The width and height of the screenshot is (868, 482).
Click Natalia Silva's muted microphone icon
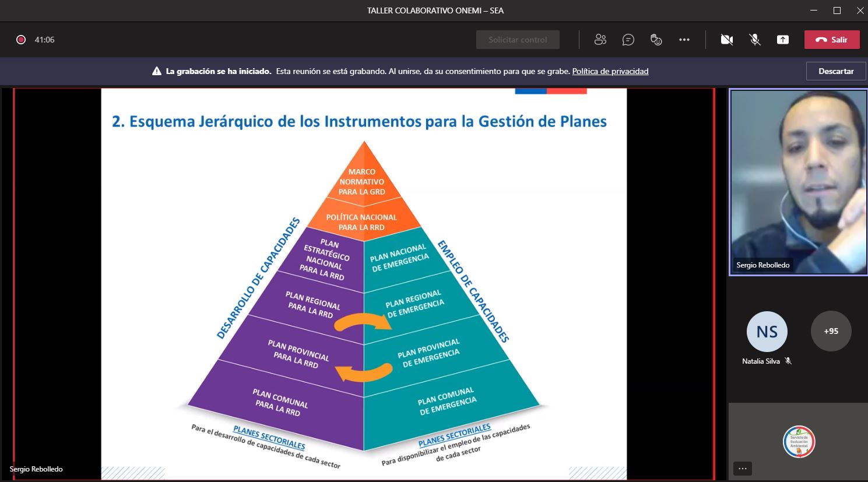click(x=788, y=361)
